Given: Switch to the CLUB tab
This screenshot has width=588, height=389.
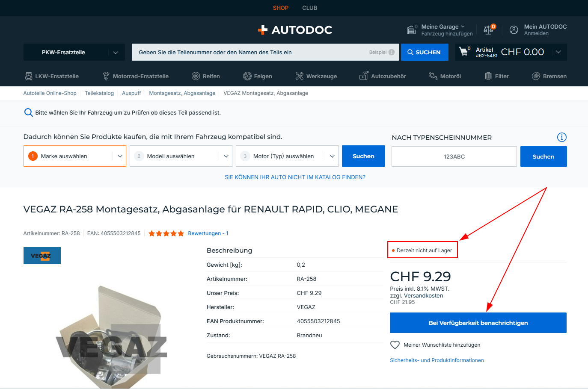Looking at the screenshot, I should click(310, 8).
